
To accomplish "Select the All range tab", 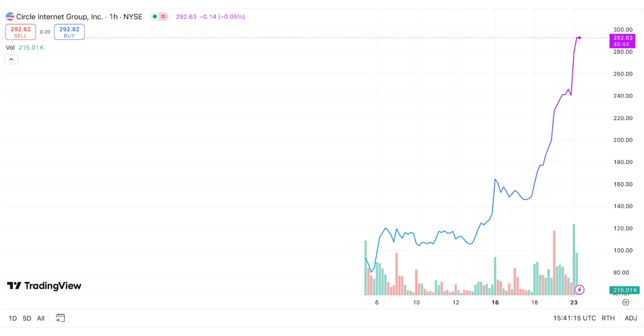I will click(x=40, y=318).
